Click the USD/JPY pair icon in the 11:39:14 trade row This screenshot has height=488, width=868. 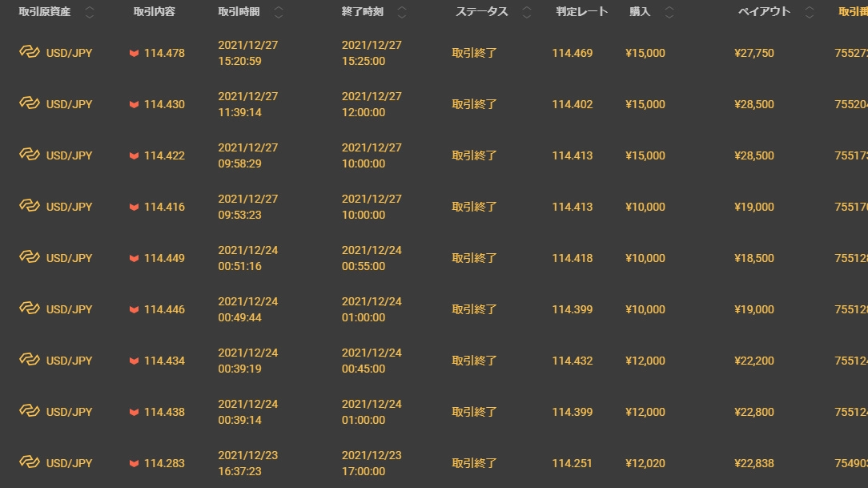tap(30, 103)
